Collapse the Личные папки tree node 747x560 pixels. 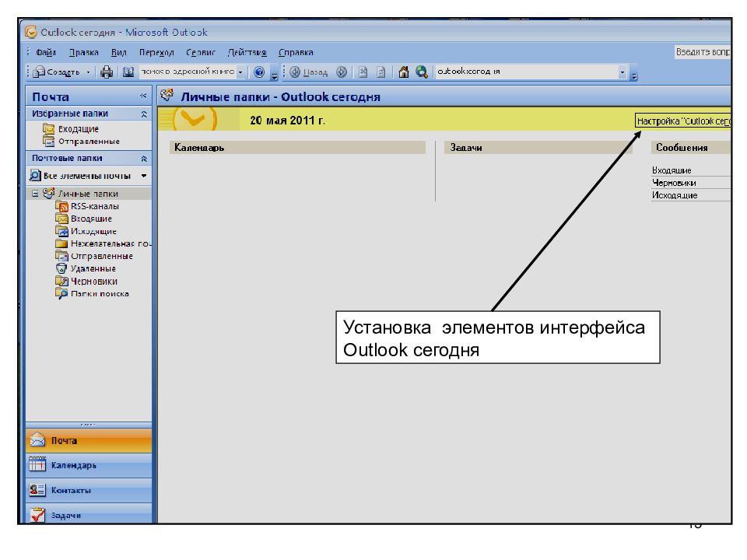(35, 194)
